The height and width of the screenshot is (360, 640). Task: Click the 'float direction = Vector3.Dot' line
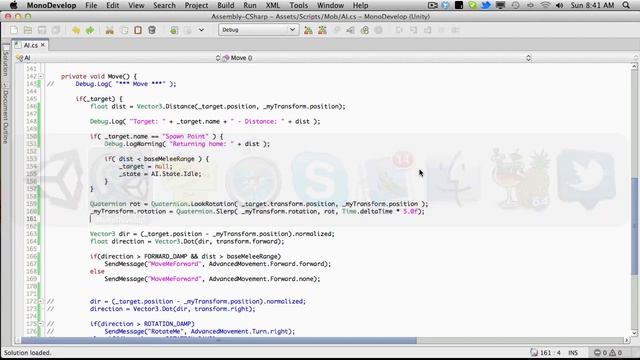[x=187, y=241]
